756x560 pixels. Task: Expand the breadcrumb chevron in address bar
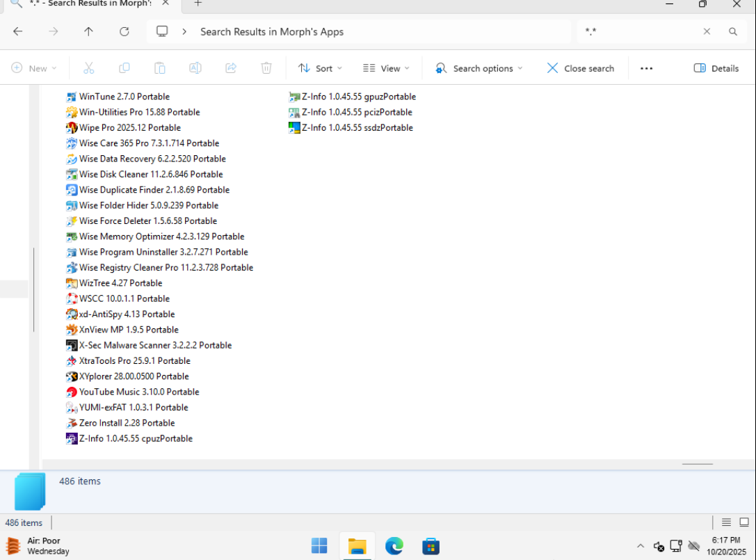point(184,31)
